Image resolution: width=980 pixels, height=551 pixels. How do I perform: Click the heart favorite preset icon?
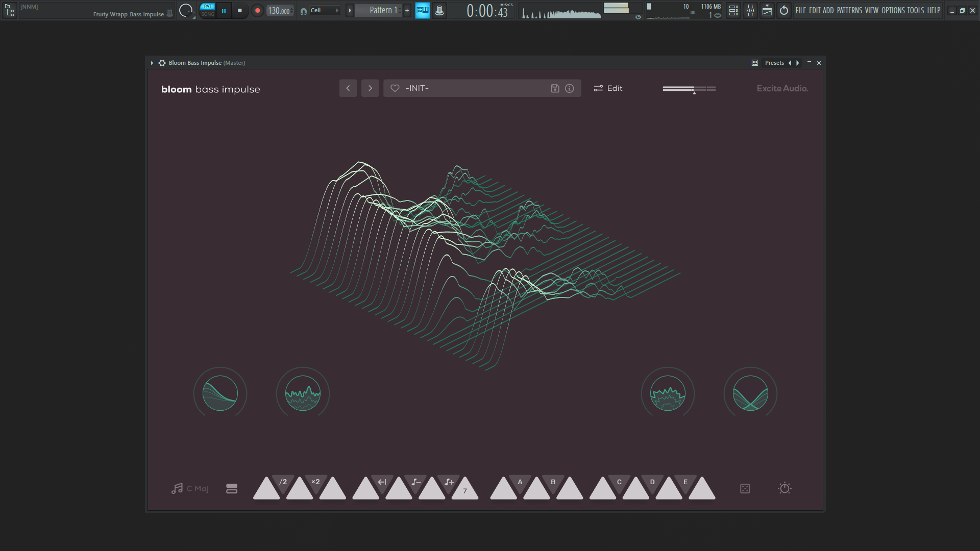coord(395,88)
